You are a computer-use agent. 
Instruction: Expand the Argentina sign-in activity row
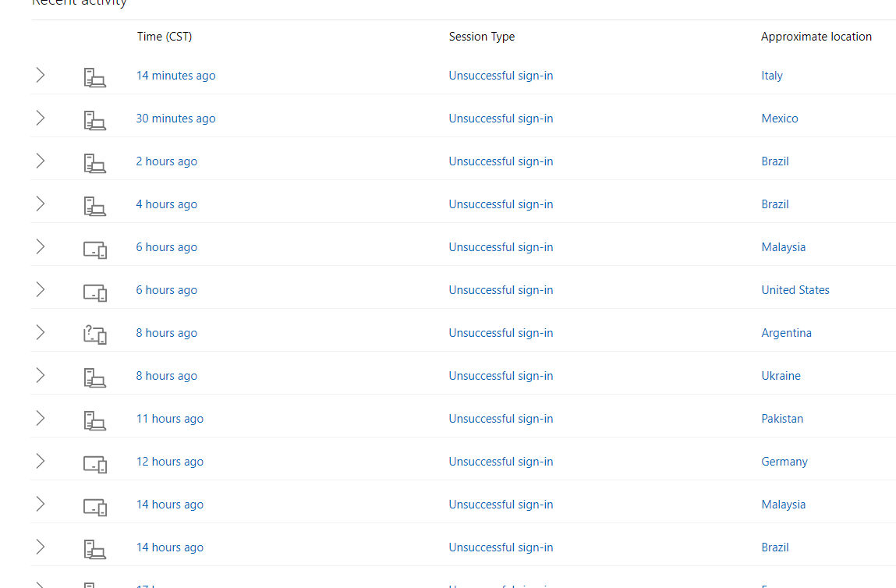(41, 332)
